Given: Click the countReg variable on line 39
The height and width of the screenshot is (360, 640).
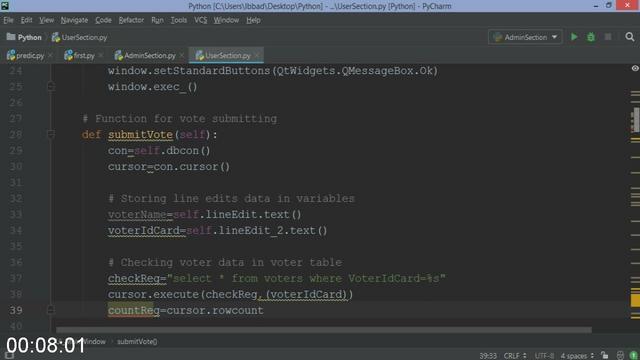Looking at the screenshot, I should tap(133, 310).
